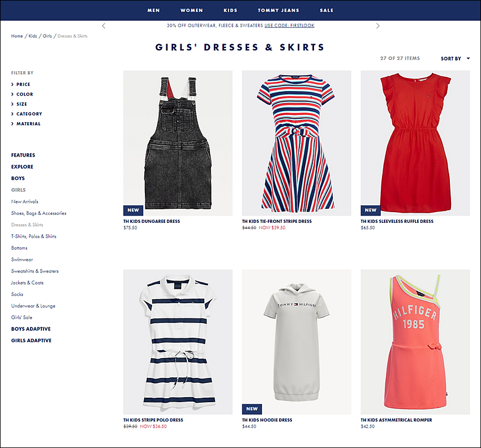481x448 pixels.
Task: Open Socks category
Action: pyautogui.click(x=17, y=294)
